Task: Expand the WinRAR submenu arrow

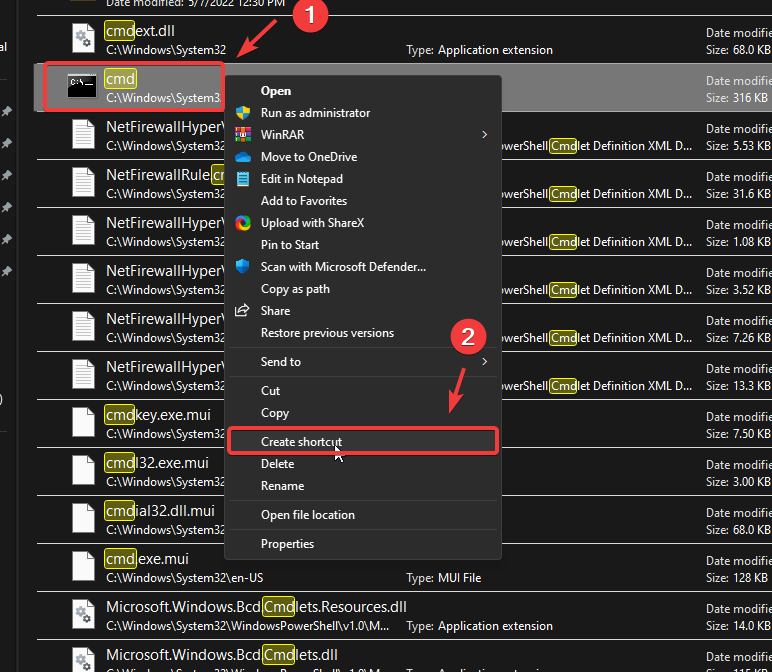Action: pos(484,134)
